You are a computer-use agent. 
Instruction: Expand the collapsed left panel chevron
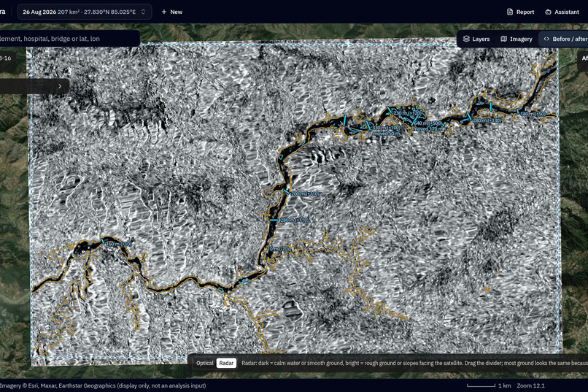60,86
